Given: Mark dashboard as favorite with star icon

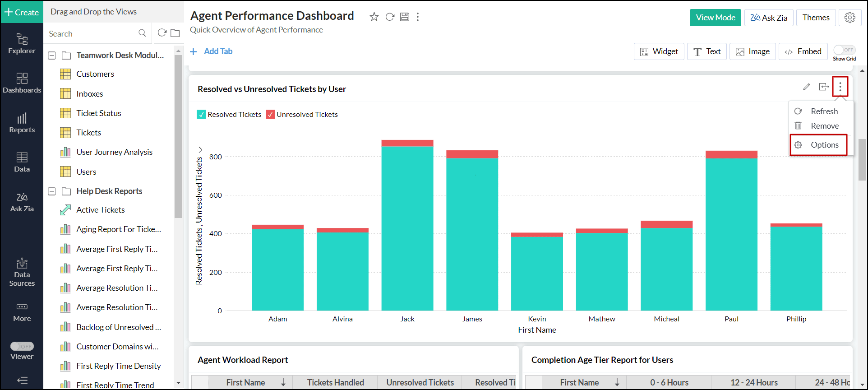Looking at the screenshot, I should (x=374, y=17).
